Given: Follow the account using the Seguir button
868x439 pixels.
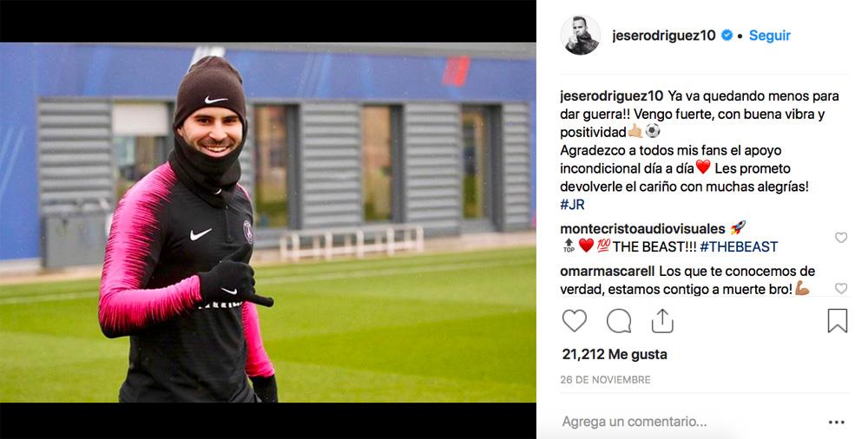Looking at the screenshot, I should click(769, 36).
